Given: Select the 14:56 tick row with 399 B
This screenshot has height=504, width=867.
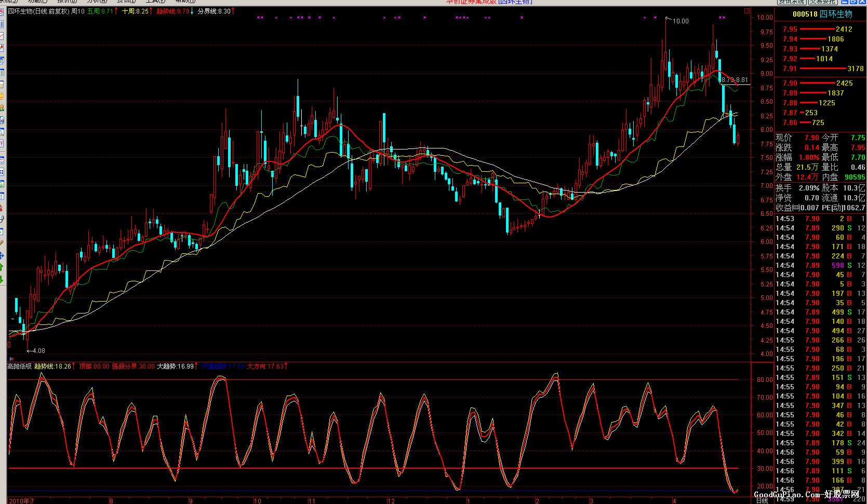Looking at the screenshot, I should tap(820, 462).
